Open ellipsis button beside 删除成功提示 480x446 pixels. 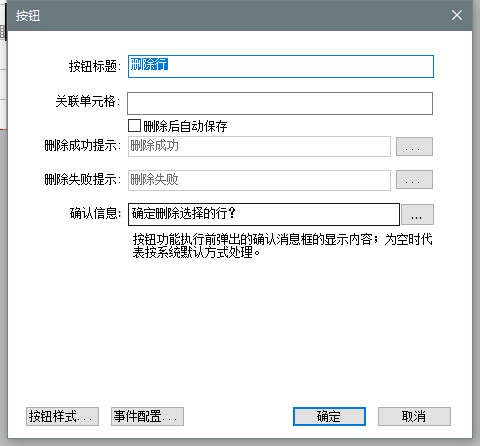click(414, 146)
